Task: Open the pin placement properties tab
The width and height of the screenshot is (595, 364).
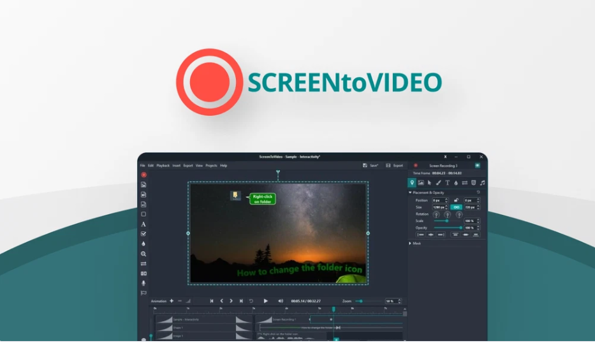Action: tap(412, 183)
